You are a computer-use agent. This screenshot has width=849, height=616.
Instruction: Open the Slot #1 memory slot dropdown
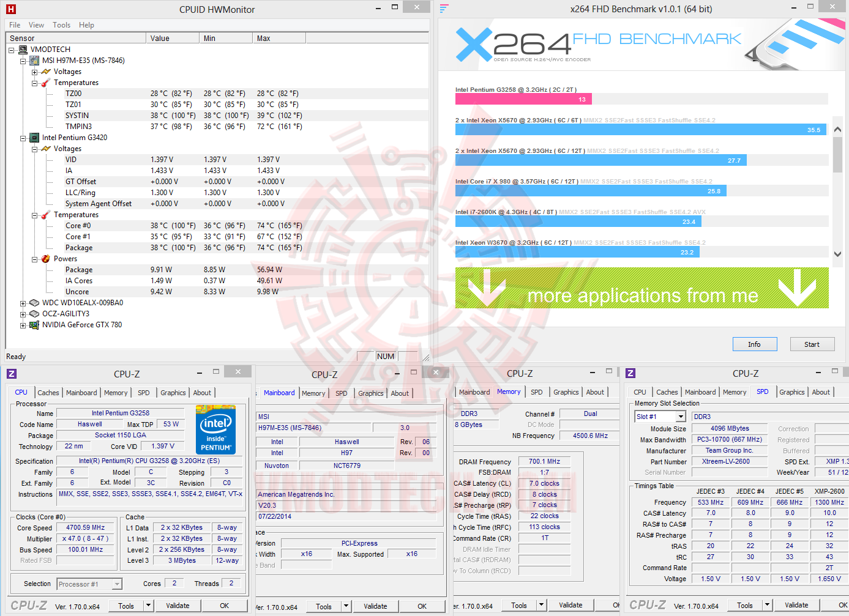click(681, 417)
